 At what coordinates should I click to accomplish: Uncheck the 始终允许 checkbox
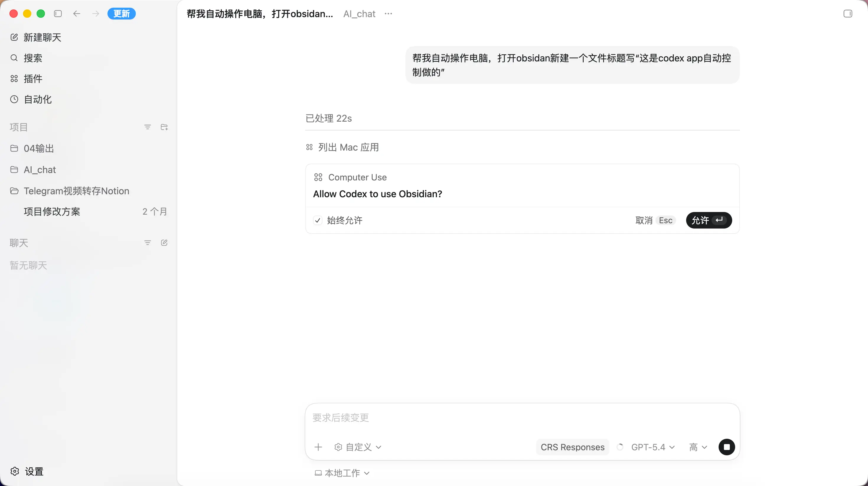click(317, 221)
